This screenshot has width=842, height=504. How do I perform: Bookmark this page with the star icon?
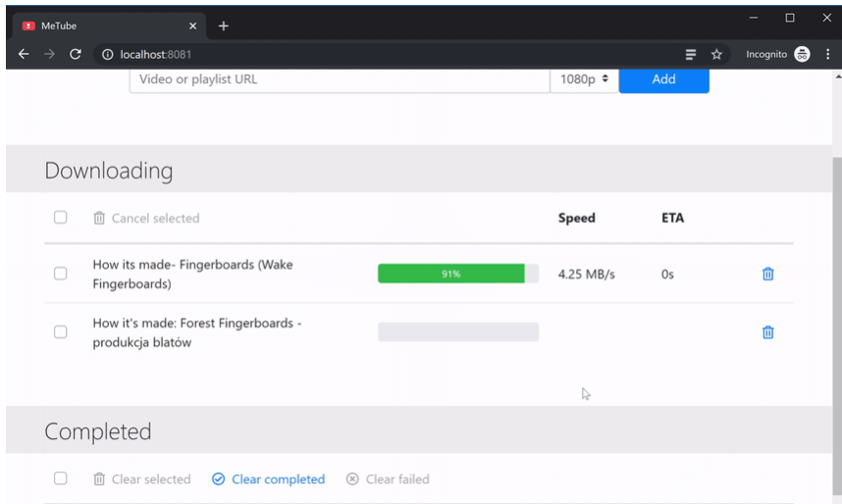click(x=716, y=55)
